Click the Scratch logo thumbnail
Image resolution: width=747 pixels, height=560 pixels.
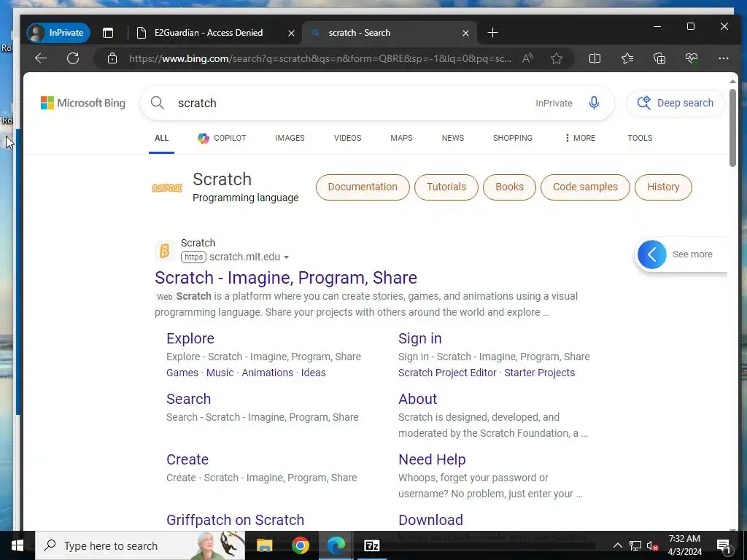pyautogui.click(x=167, y=188)
